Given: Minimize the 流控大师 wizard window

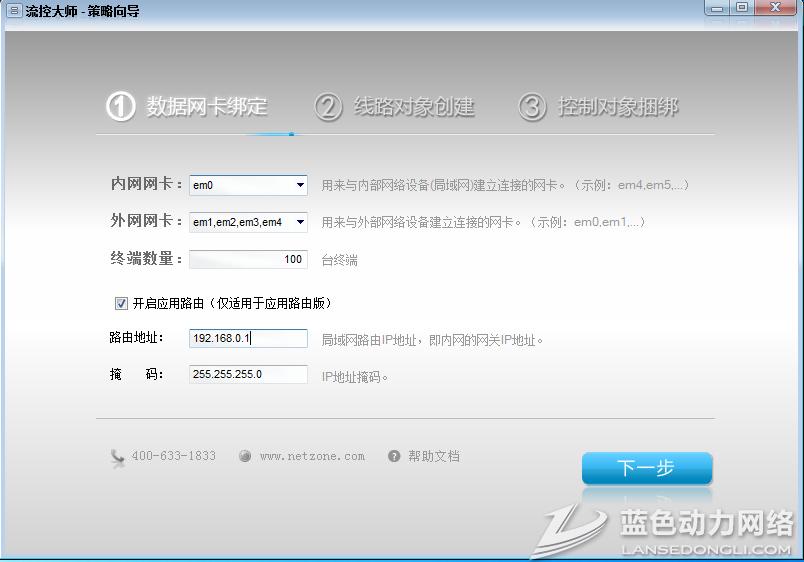Looking at the screenshot, I should 717,8.
